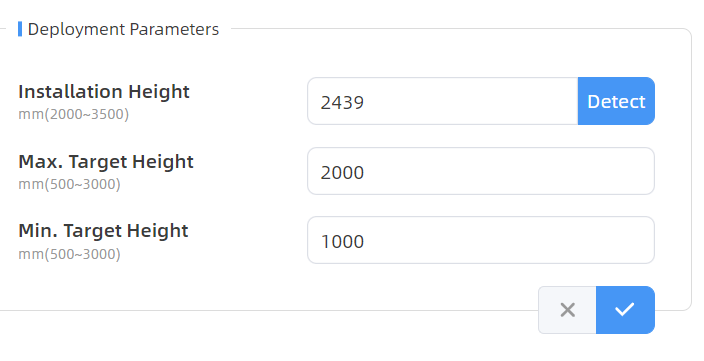Click the blue marker beside Deployment Parameters

[20, 29]
